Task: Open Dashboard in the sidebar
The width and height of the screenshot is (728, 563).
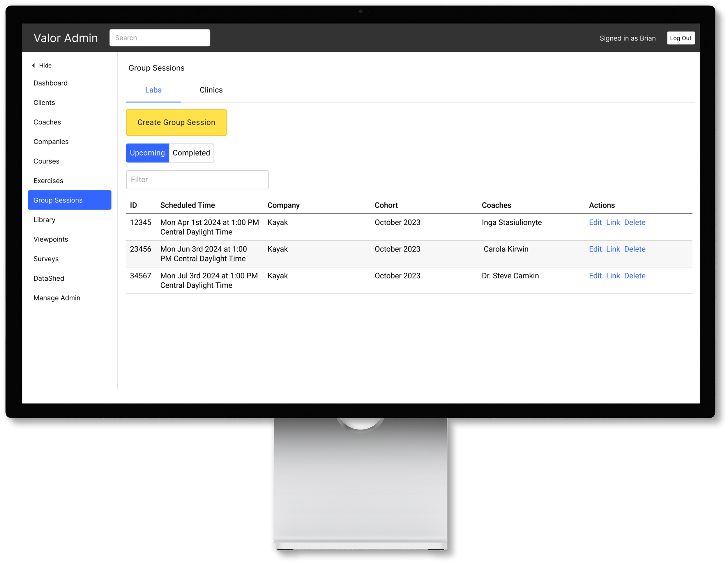Action: point(50,83)
